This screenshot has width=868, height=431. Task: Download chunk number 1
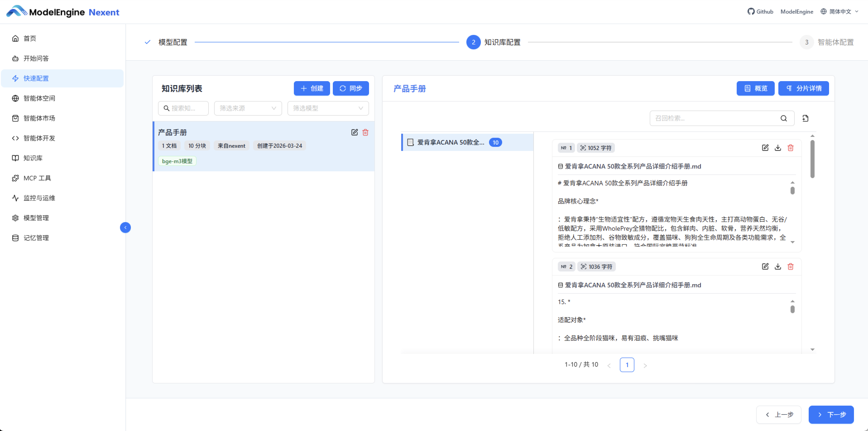tap(778, 148)
